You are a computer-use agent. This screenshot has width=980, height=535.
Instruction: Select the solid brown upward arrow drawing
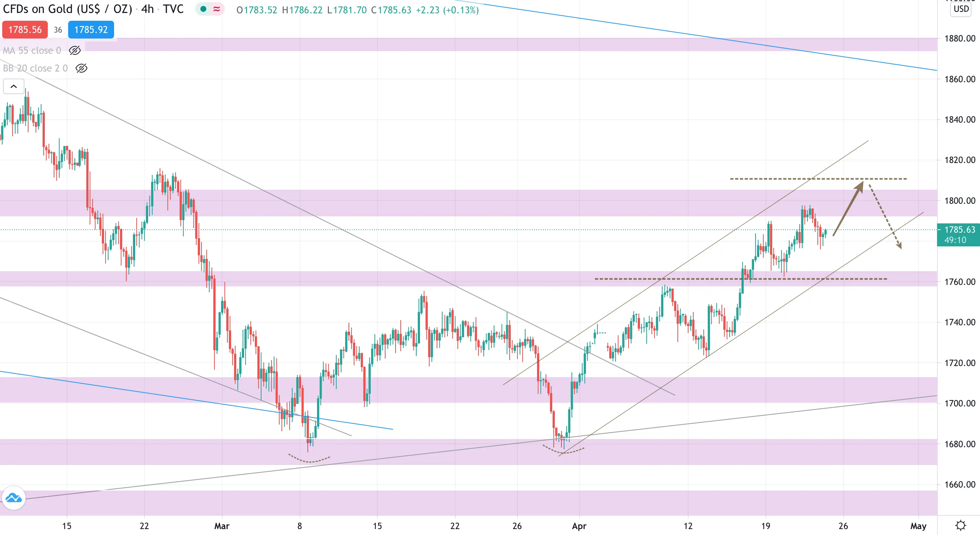848,209
